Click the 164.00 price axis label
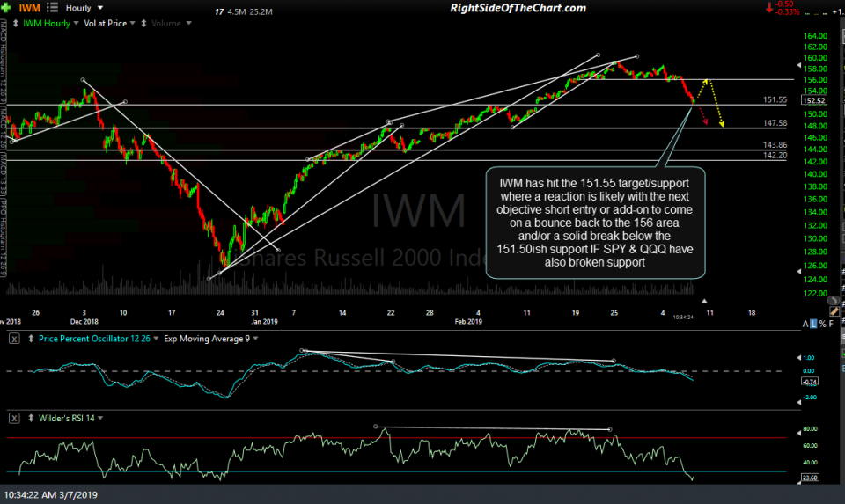 point(815,35)
